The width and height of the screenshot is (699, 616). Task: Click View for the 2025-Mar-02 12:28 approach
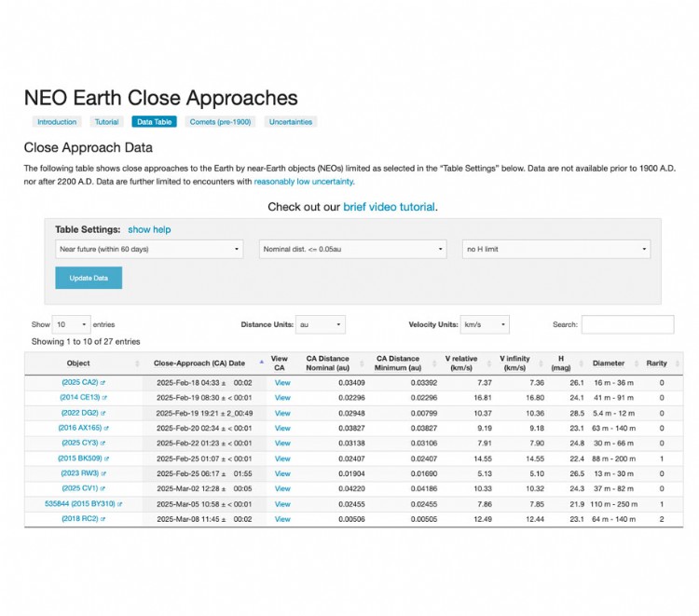point(282,489)
